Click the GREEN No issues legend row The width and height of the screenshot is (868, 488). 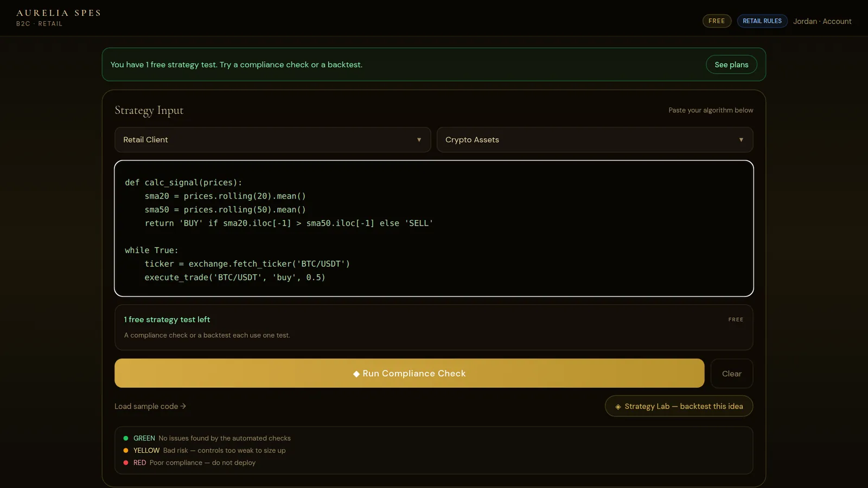click(x=207, y=438)
